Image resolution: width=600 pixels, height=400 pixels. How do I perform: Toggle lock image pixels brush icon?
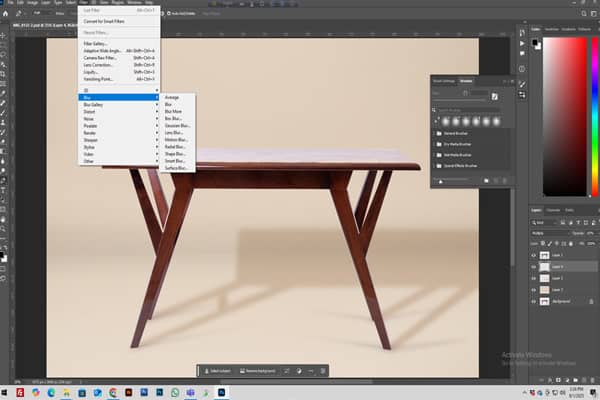549,243
